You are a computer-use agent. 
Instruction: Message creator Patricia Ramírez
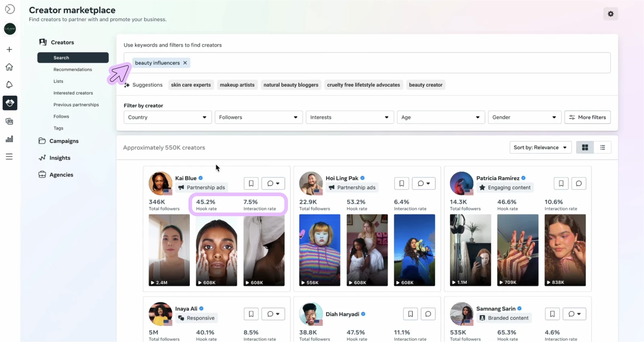point(579,183)
